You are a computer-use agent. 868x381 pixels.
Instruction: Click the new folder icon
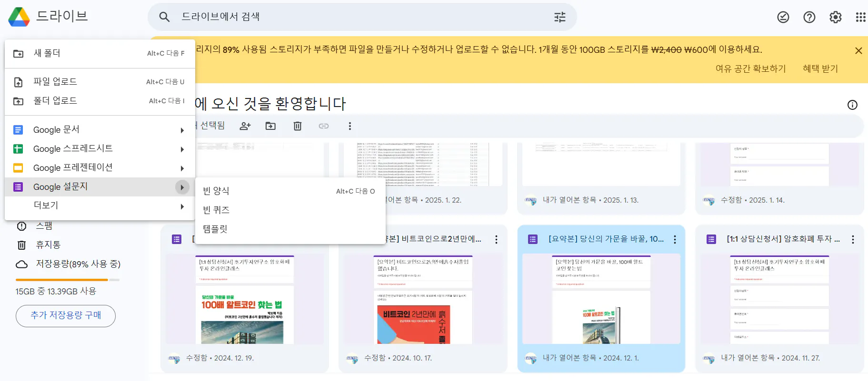[18, 54]
